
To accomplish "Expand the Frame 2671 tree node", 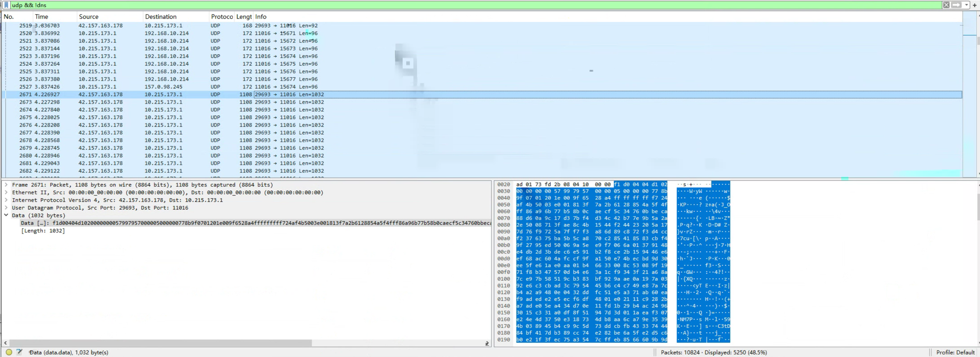I will click(6, 185).
